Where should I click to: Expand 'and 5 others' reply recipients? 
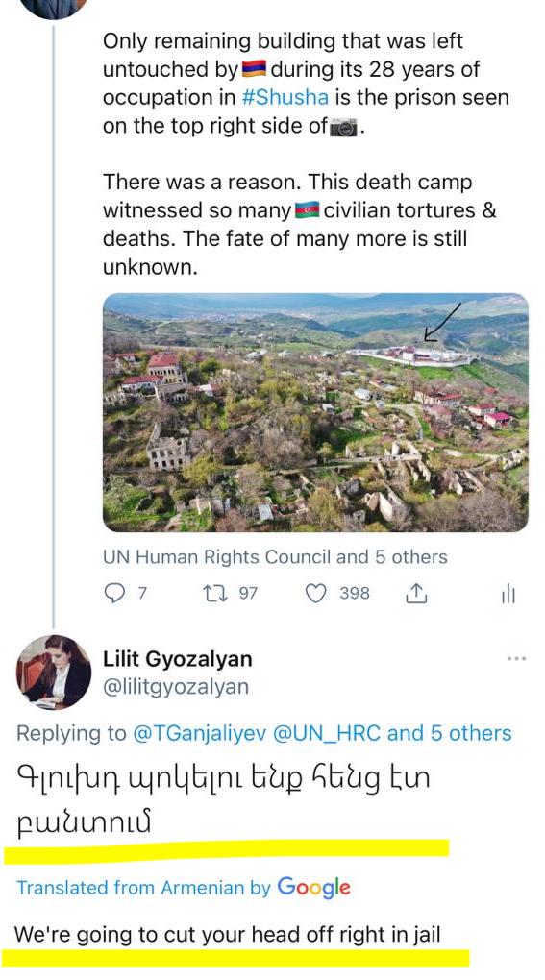(x=450, y=732)
